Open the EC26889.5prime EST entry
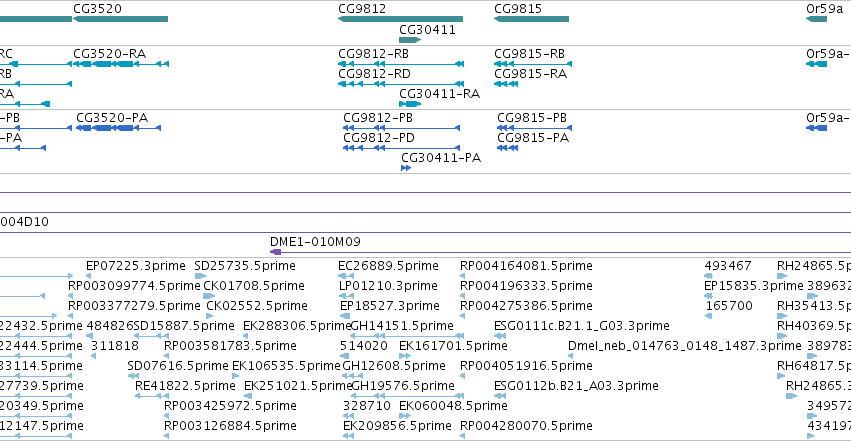 click(388, 266)
